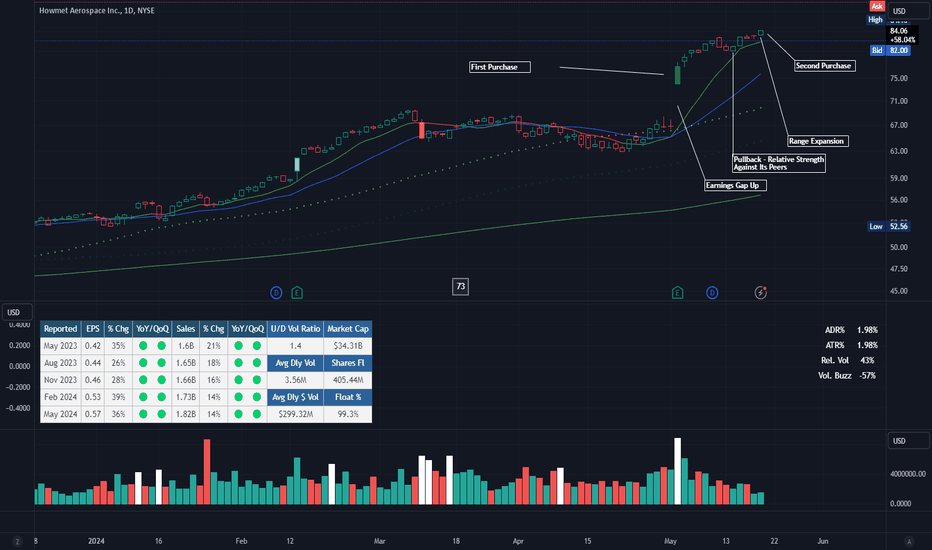The width and height of the screenshot is (932, 550).
Task: Select the Second Purchase annotation
Action: 824,66
